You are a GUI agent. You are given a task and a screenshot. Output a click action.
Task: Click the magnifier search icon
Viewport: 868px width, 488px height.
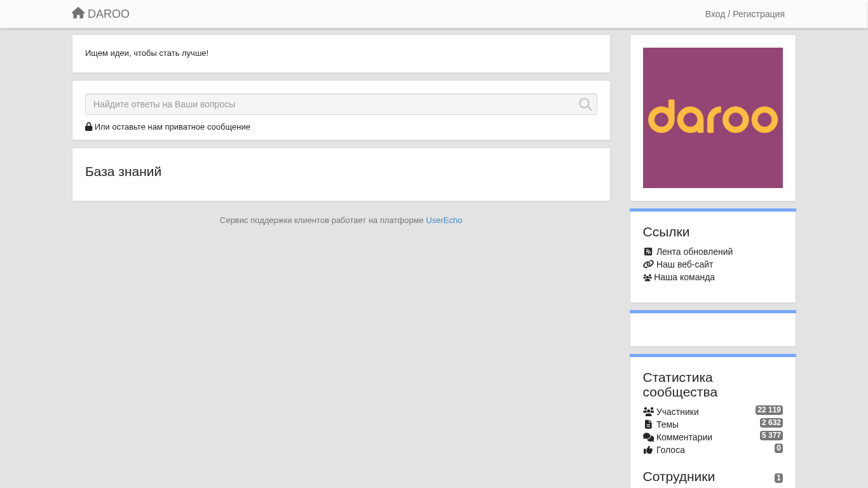[x=585, y=104]
